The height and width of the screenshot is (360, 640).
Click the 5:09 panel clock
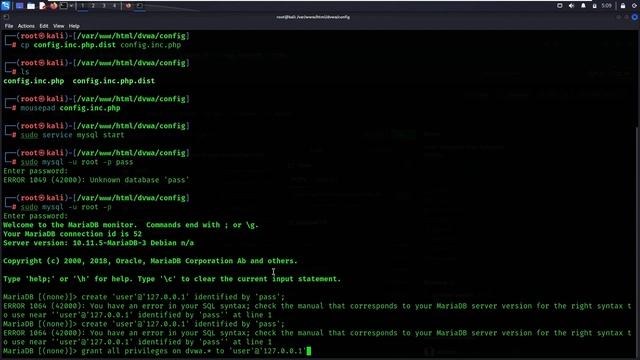click(607, 6)
